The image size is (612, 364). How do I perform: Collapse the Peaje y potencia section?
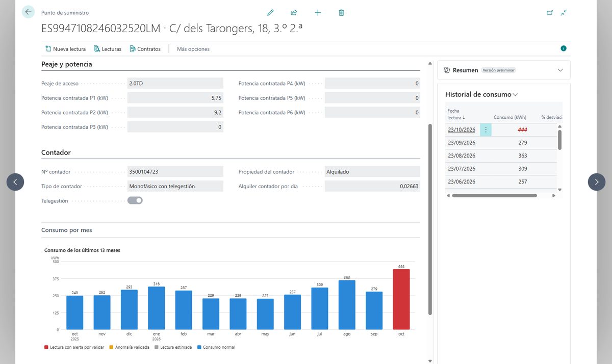[67, 64]
